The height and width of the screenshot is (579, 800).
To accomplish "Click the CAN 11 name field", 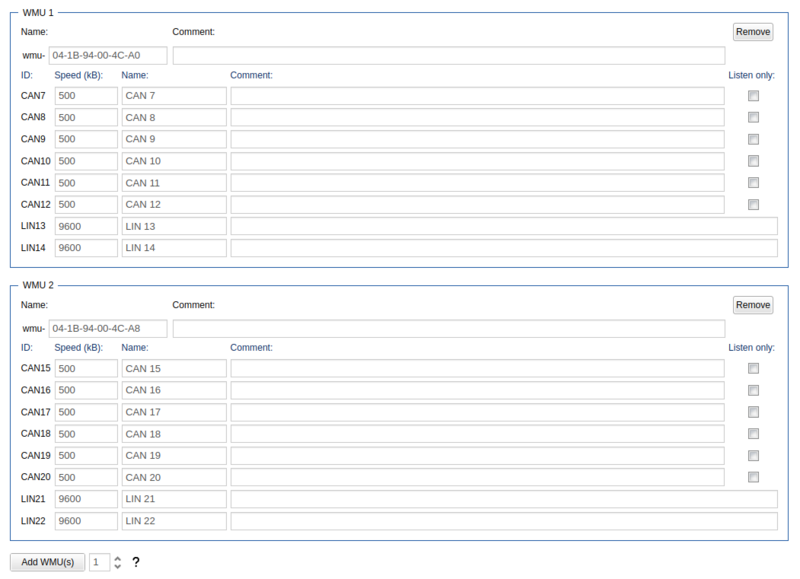I will 174,183.
